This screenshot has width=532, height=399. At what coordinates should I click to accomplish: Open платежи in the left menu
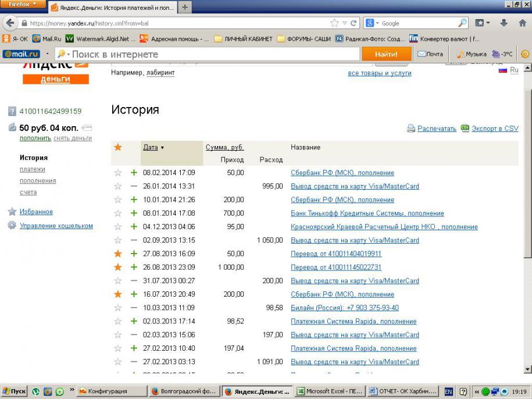click(32, 169)
